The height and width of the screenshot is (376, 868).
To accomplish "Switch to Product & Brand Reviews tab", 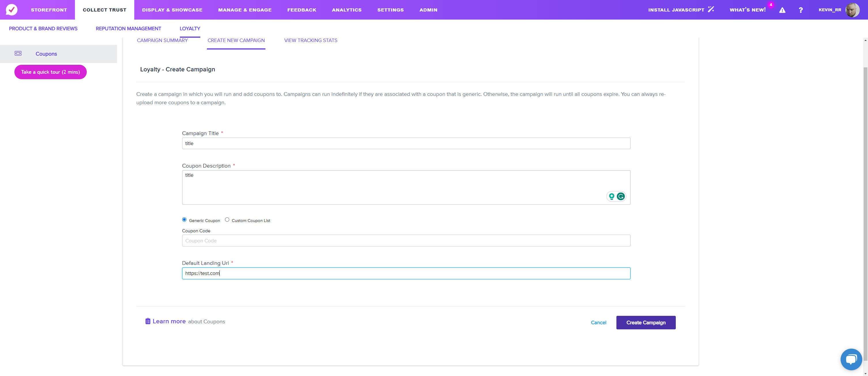I will [43, 29].
